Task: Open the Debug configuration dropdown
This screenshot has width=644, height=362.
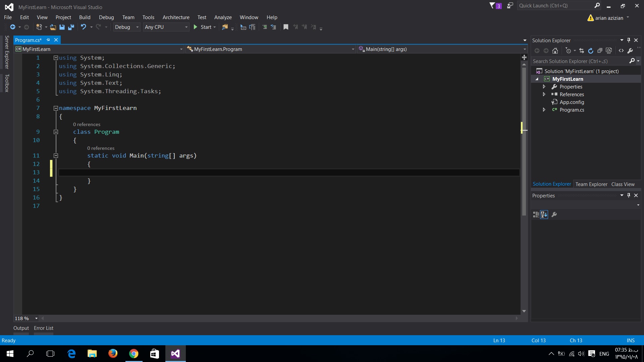Action: [x=126, y=27]
